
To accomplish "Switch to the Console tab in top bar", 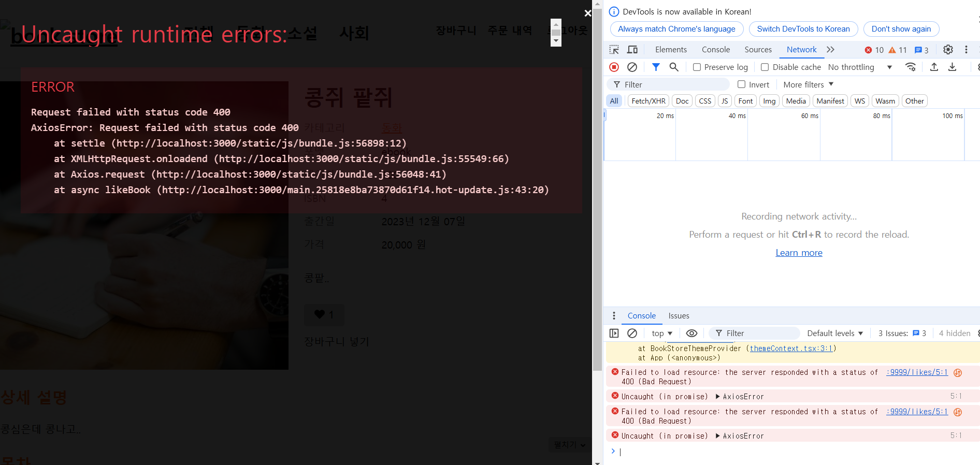I will click(716, 50).
